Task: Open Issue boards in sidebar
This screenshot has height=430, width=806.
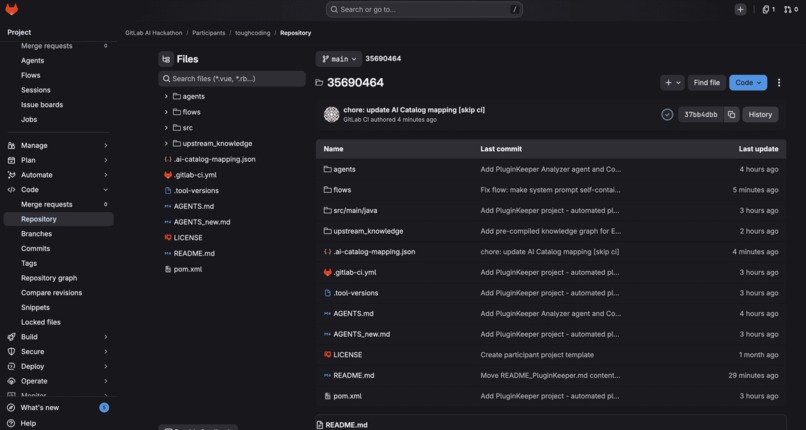Action: [42, 105]
